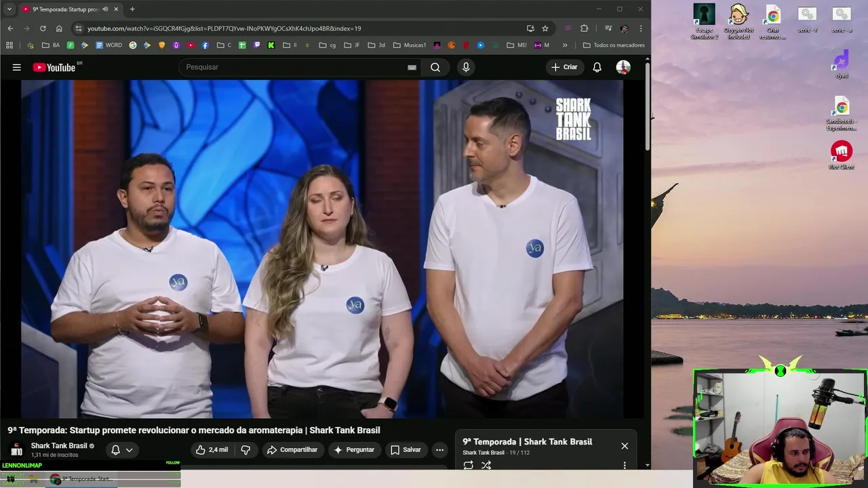This screenshot has height=488, width=868.
Task: Open the WORD bookmark
Action: pos(109,45)
